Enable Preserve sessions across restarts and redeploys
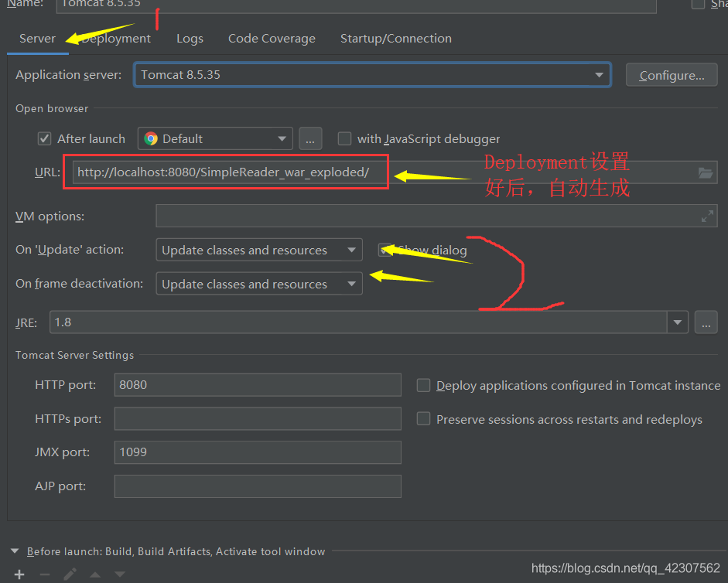The image size is (728, 583). [423, 418]
